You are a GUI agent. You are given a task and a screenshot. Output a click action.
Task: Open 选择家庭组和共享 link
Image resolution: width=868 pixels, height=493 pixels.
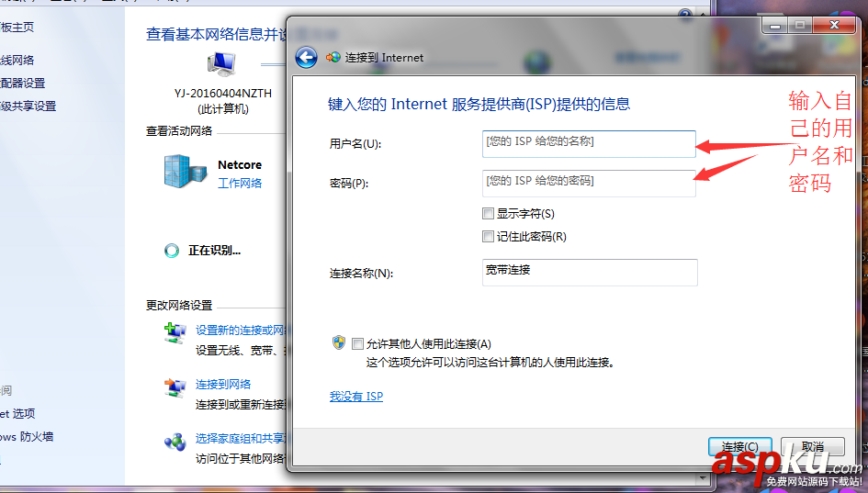(x=240, y=439)
